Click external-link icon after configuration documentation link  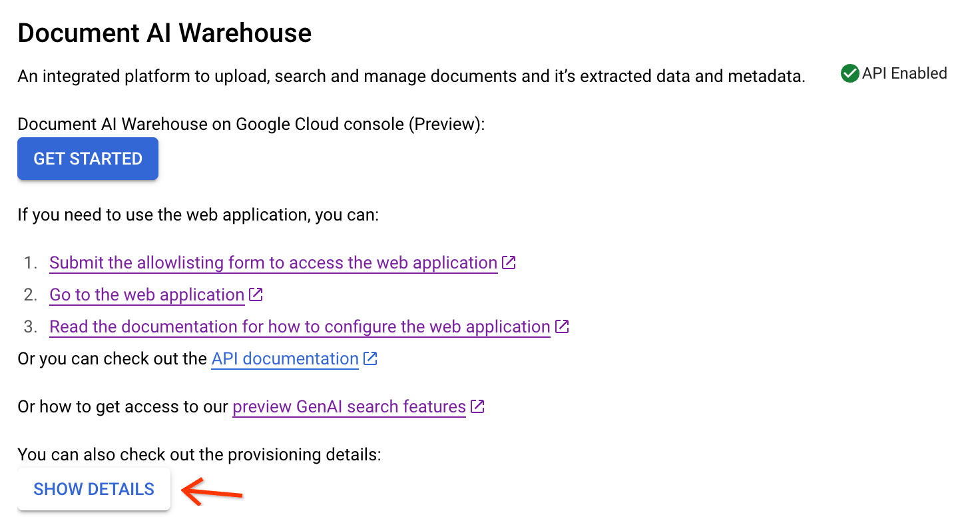(x=562, y=326)
